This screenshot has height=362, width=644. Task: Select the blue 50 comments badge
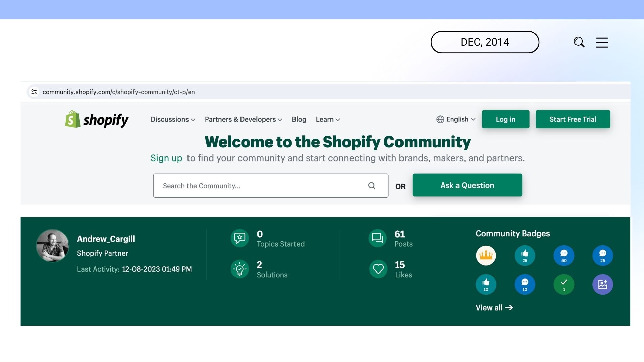(x=563, y=255)
